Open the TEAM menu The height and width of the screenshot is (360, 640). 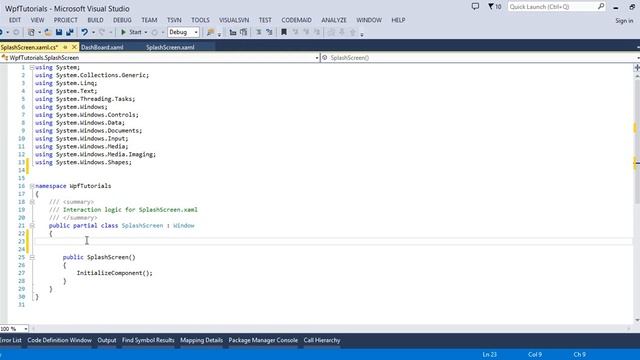pyautogui.click(x=149, y=20)
